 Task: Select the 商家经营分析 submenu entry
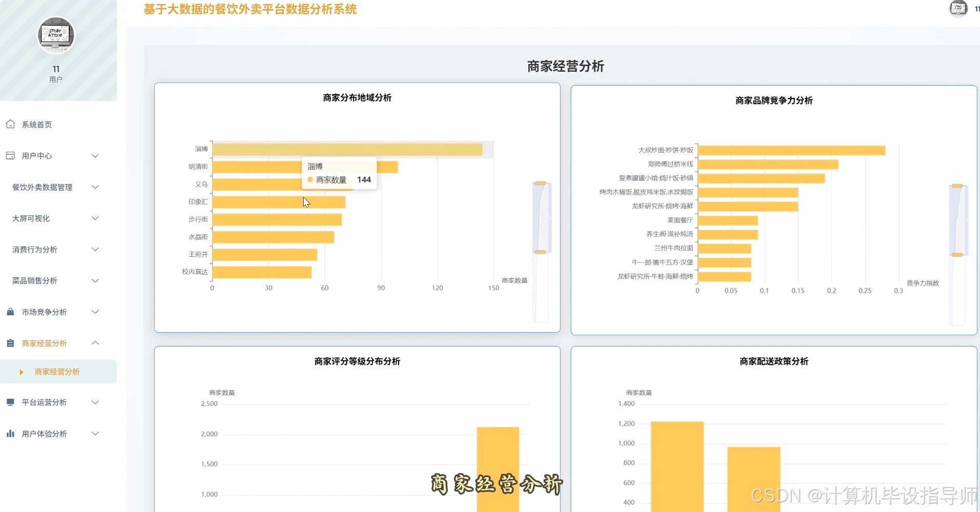tap(58, 372)
